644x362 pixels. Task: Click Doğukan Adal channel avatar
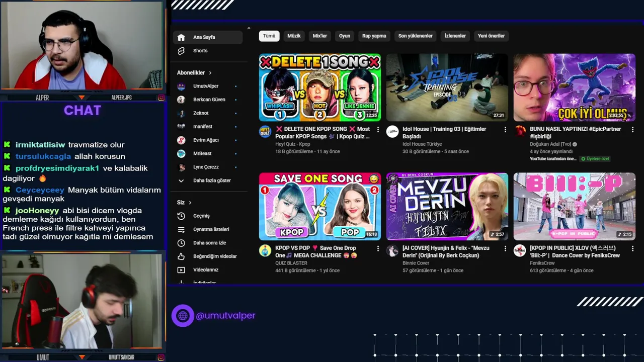pos(520,132)
